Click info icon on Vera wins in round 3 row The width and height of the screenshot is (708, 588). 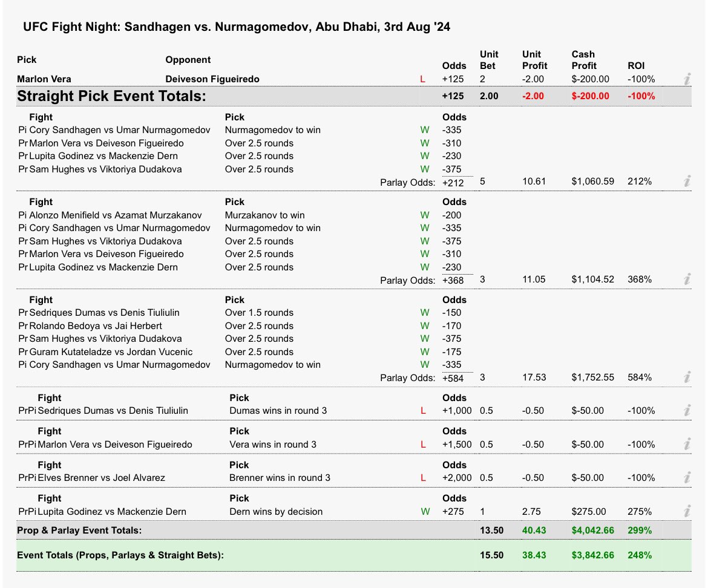point(687,444)
